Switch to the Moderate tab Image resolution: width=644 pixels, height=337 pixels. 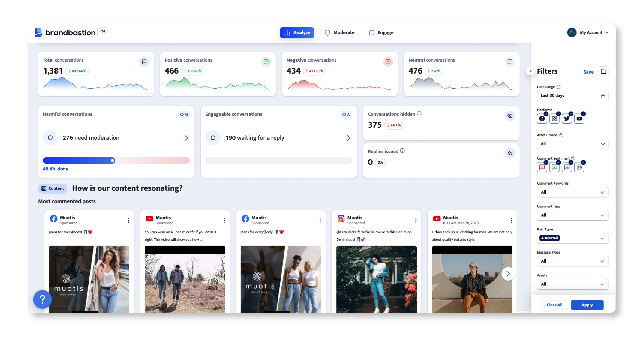(x=340, y=32)
